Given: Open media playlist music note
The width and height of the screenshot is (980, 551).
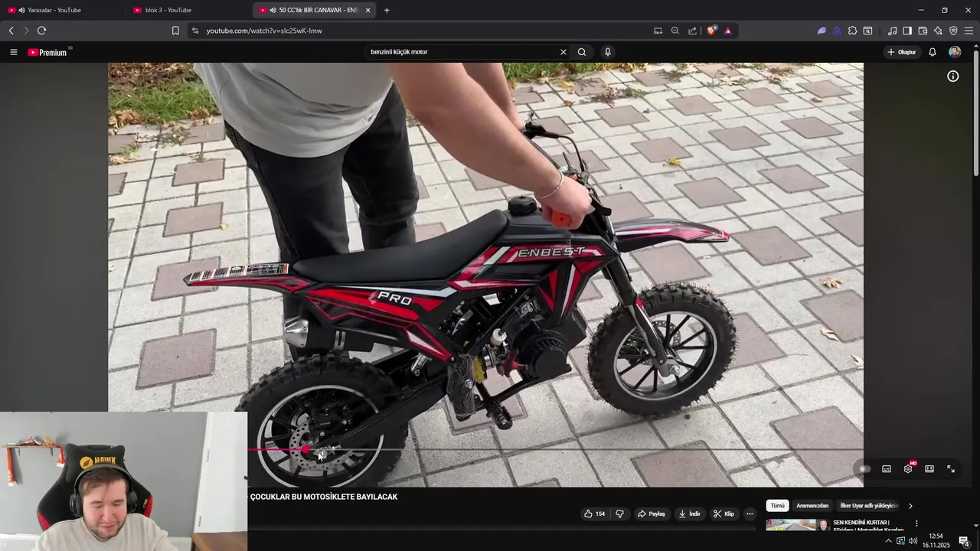Looking at the screenshot, I should point(892,31).
